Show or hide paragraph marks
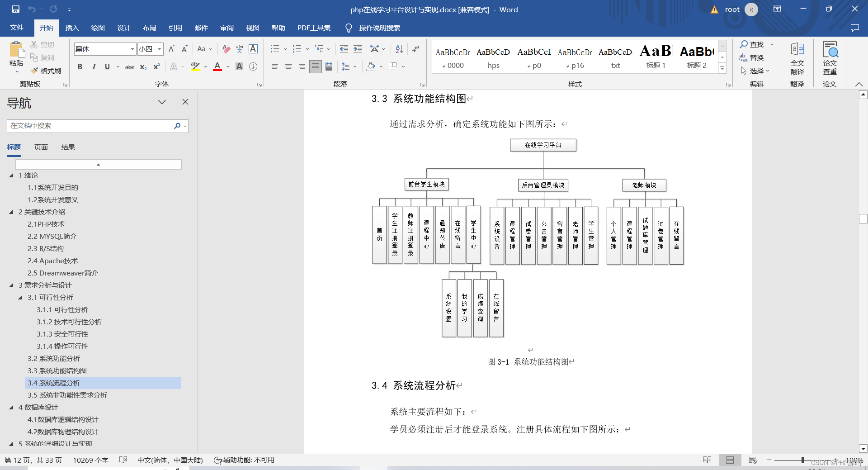Image resolution: width=868 pixels, height=470 pixels. coord(416,49)
